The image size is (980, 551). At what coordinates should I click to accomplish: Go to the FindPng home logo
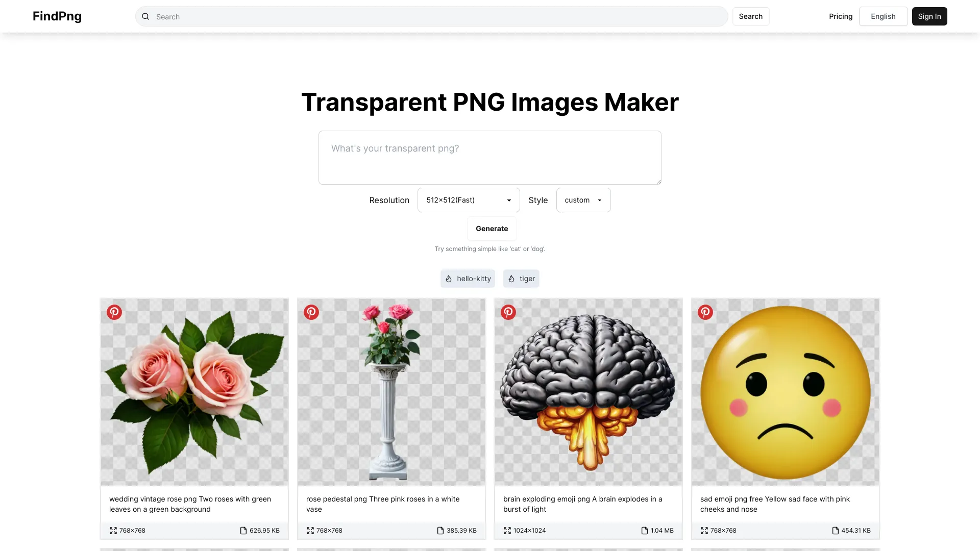coord(57,16)
